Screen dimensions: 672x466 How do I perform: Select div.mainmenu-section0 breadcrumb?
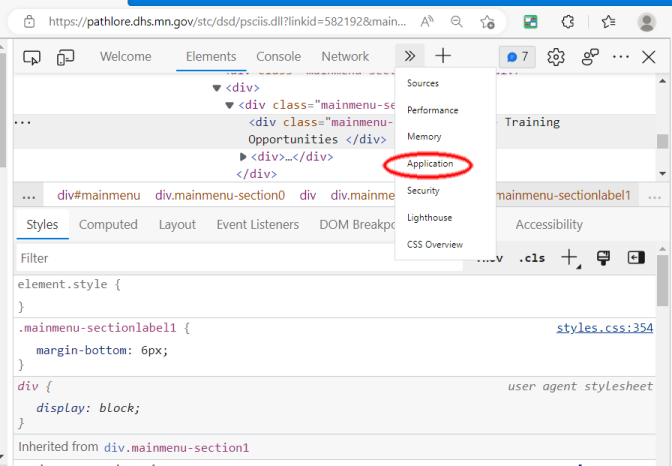tap(220, 195)
